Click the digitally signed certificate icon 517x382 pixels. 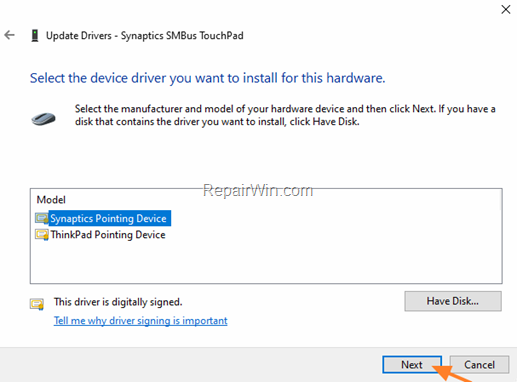[37, 304]
